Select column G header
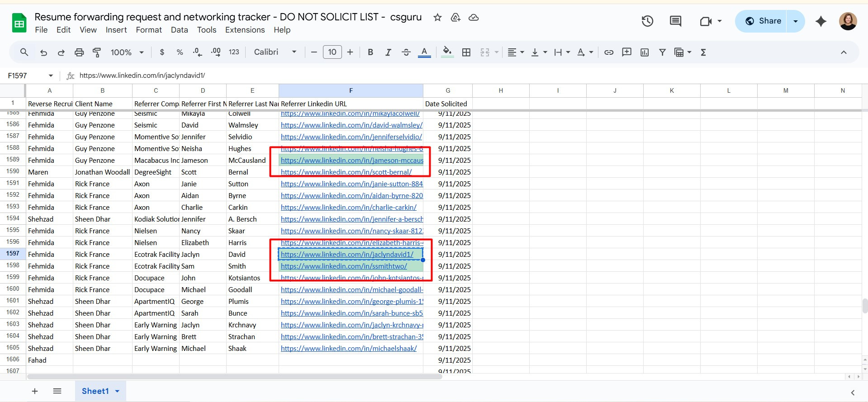868x402 pixels. pyautogui.click(x=448, y=90)
